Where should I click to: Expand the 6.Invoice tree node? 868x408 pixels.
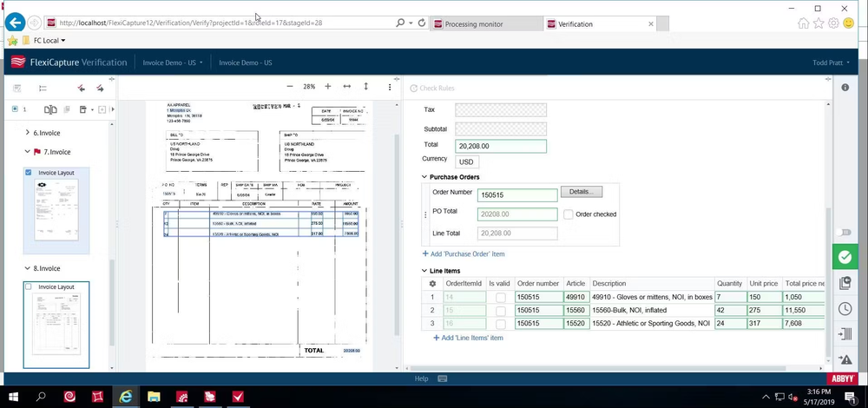point(28,133)
